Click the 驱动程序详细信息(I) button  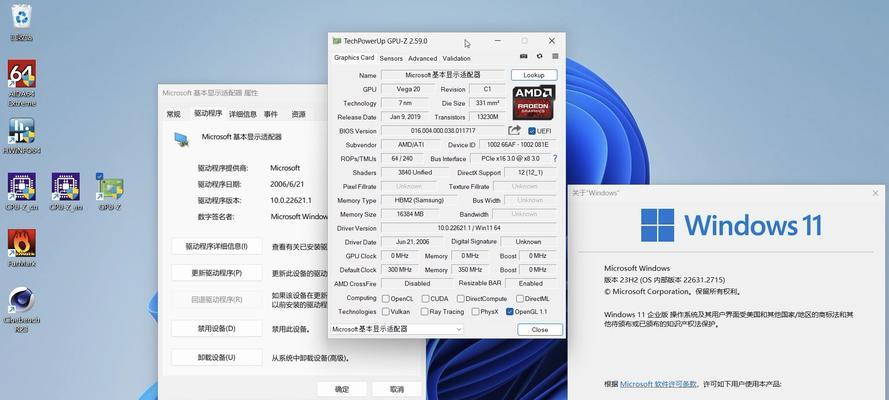[217, 246]
